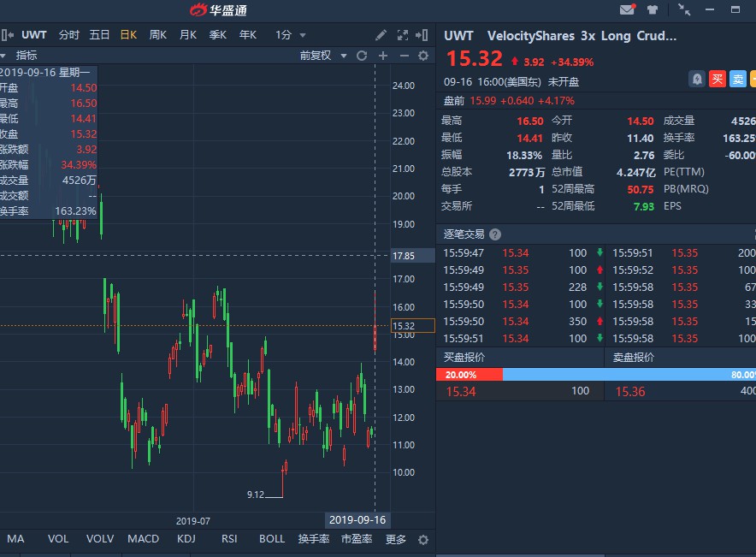The image size is (756, 557).
Task: Click the 52周最高 value 50.75
Action: [641, 190]
